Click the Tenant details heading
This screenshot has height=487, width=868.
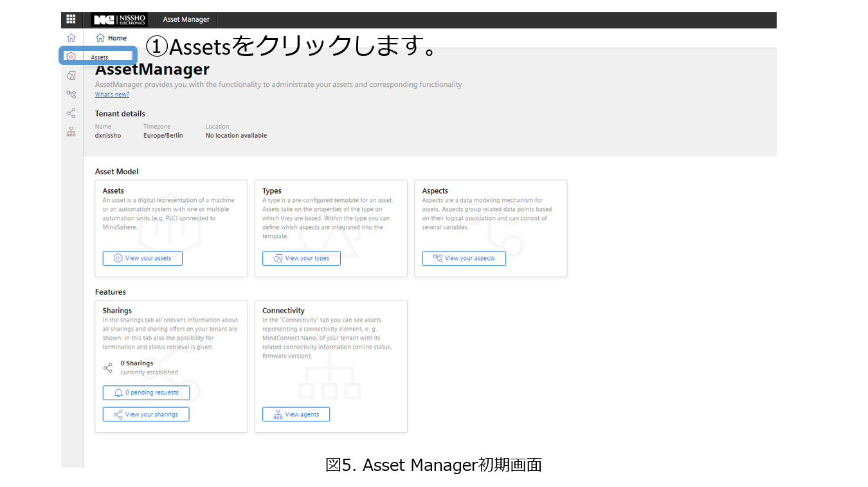(x=120, y=114)
